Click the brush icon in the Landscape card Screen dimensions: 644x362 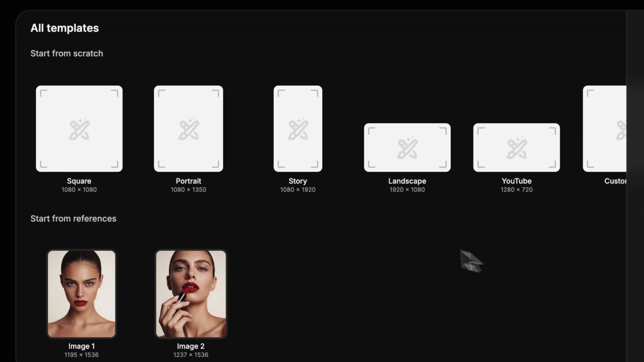407,148
